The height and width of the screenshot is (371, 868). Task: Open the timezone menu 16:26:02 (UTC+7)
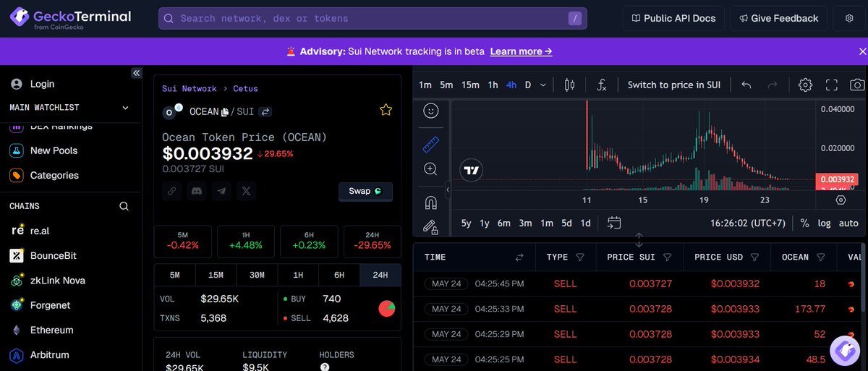(748, 223)
